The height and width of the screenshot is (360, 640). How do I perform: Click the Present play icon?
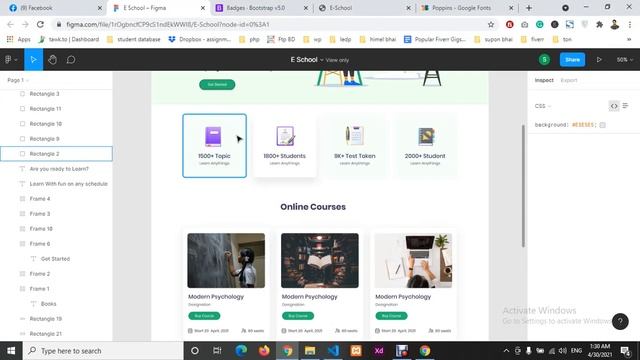599,60
